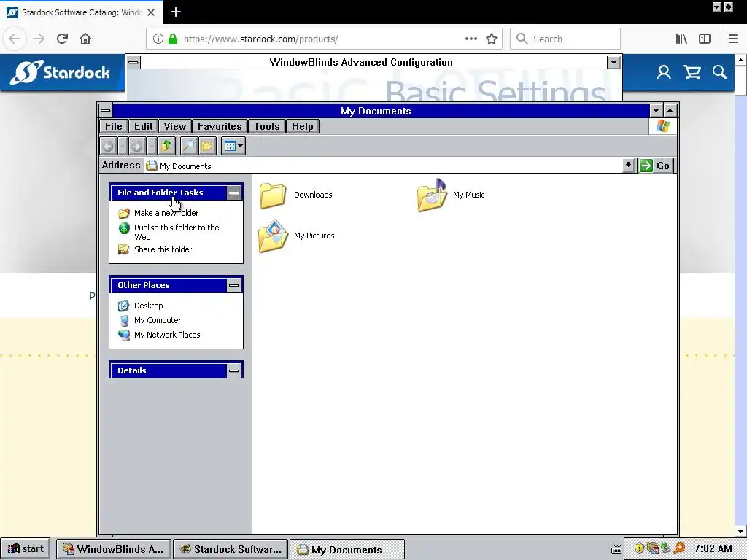Image resolution: width=747 pixels, height=560 pixels.
Task: Open the Edit menu
Action: click(144, 126)
